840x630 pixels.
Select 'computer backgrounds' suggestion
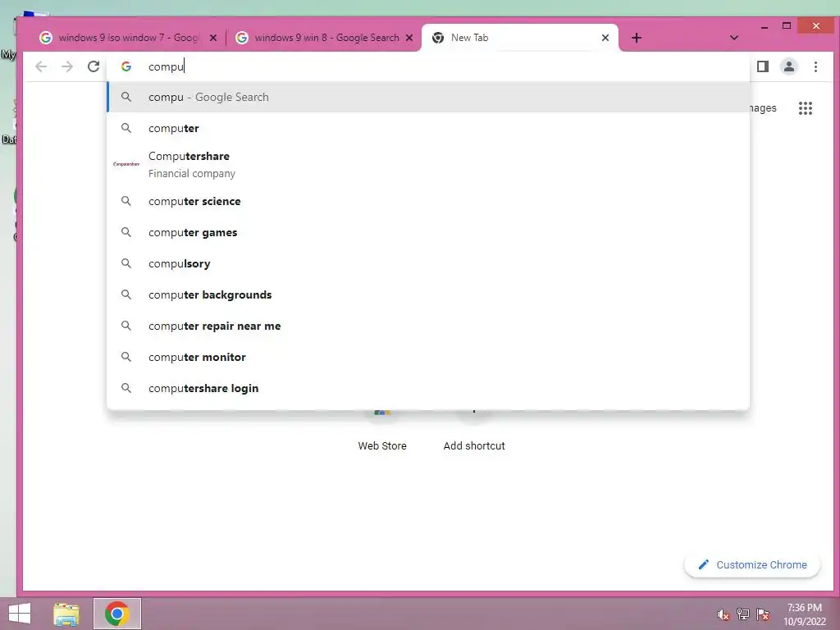click(x=428, y=294)
